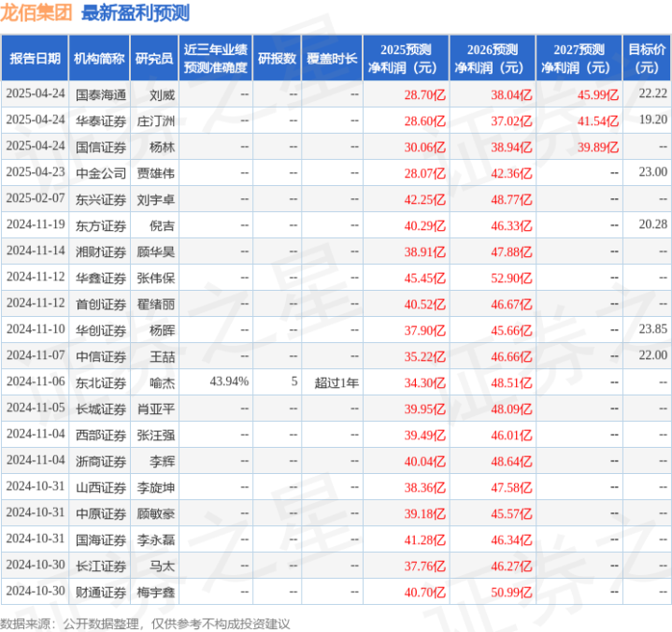Click the 机构简称 column header
This screenshot has width=672, height=632.
point(99,58)
